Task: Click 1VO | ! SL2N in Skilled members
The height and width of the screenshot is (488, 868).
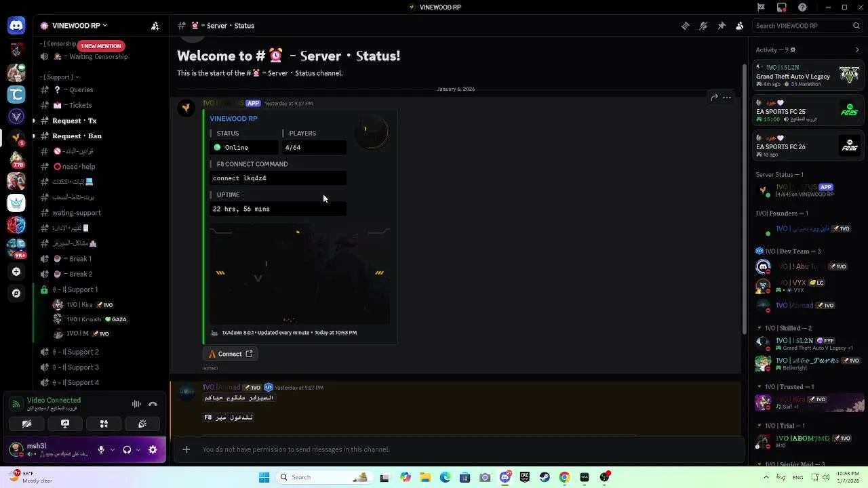Action: click(808, 344)
